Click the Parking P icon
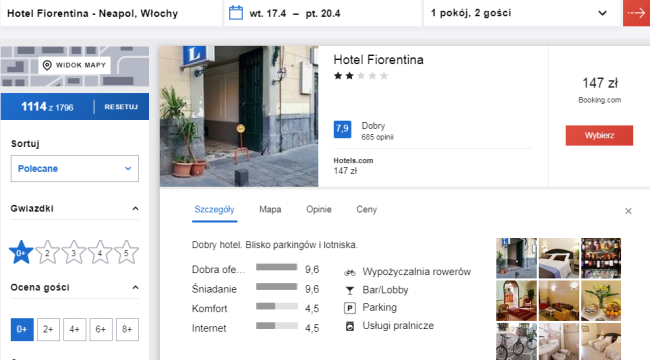 click(350, 308)
